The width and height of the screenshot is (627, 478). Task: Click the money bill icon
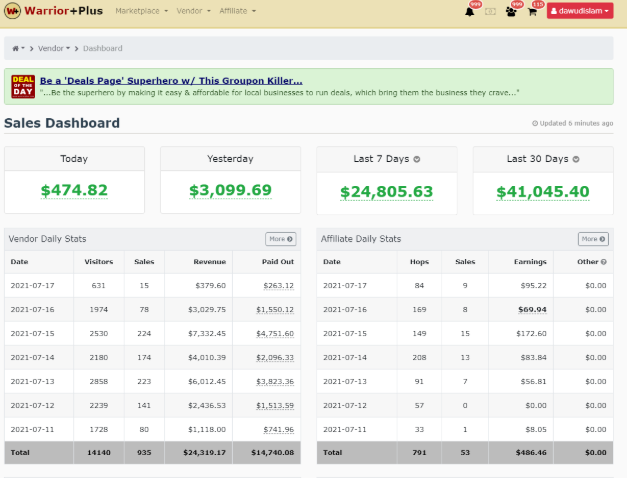pos(491,12)
